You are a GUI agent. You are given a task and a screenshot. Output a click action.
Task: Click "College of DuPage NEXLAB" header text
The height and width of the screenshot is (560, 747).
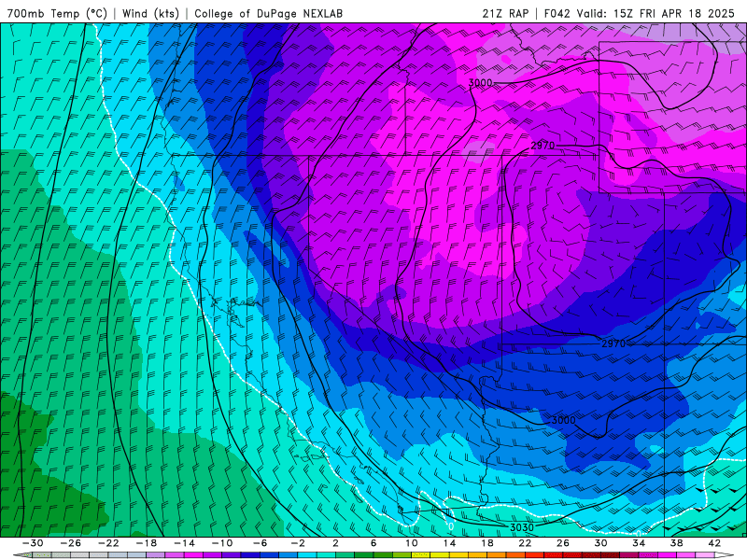[268, 13]
